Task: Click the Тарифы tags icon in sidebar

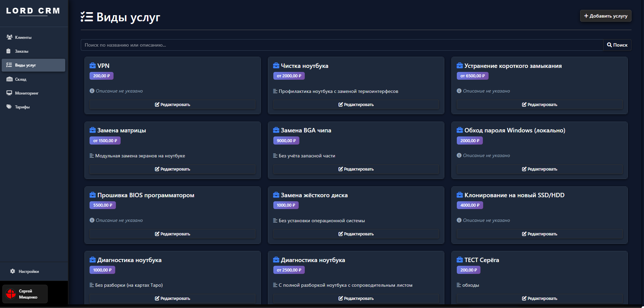Action: (9, 107)
